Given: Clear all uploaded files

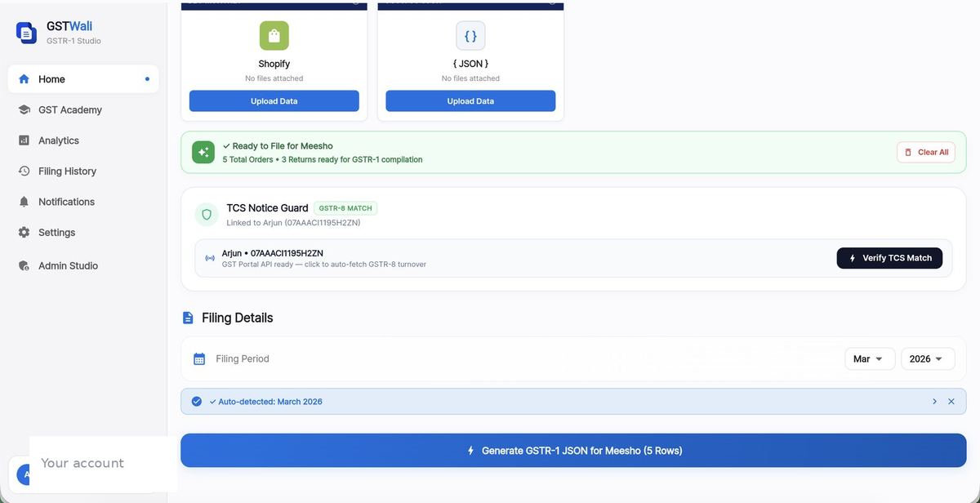Looking at the screenshot, I should 926,153.
